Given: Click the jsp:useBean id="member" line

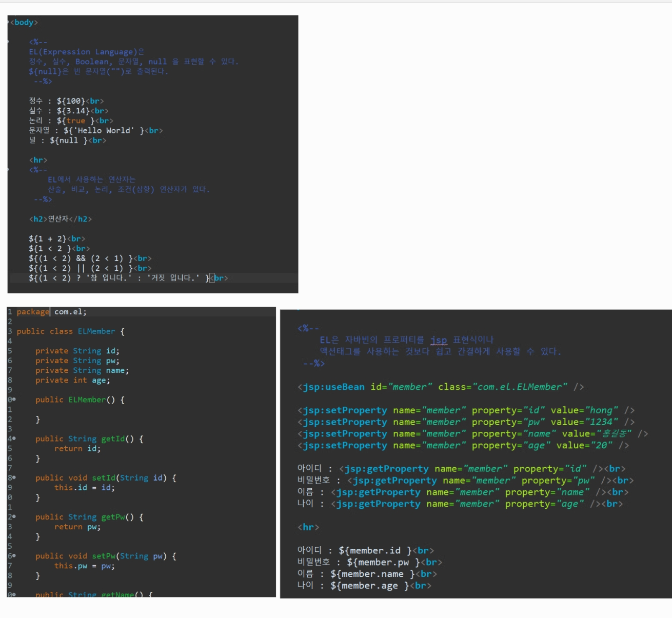Looking at the screenshot, I should coord(441,387).
